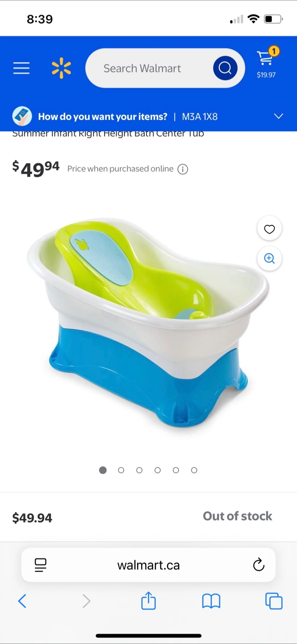Focus the Search Walmart field
Image resolution: width=297 pixels, height=644 pixels.
click(x=150, y=68)
